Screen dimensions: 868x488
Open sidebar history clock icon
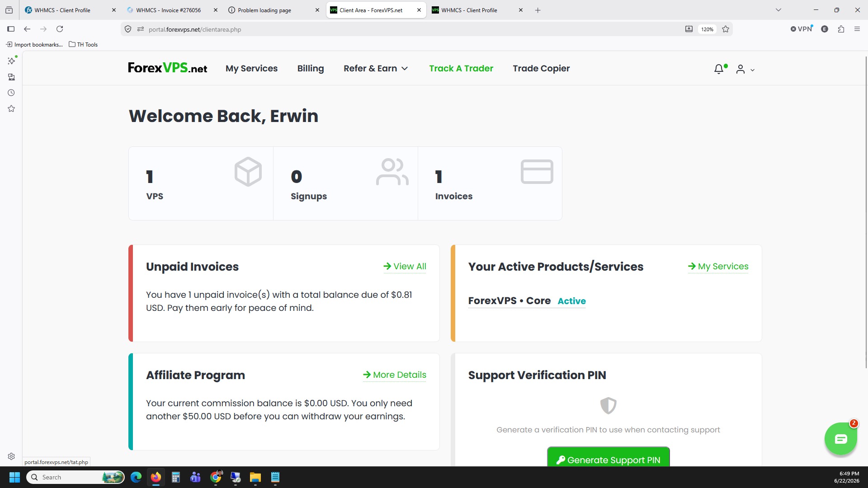11,93
